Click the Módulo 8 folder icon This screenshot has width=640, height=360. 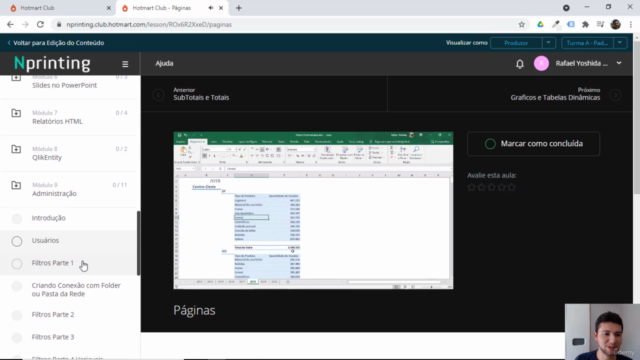(16, 149)
